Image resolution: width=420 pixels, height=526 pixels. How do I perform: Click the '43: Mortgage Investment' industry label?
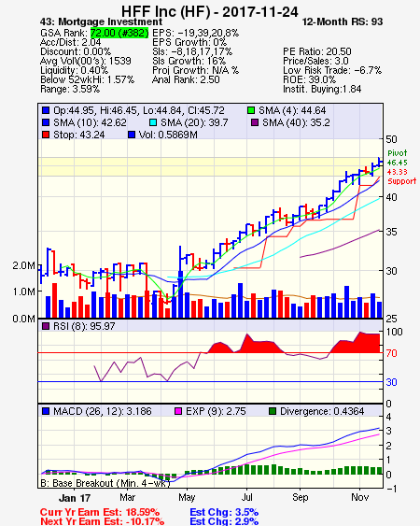101,22
